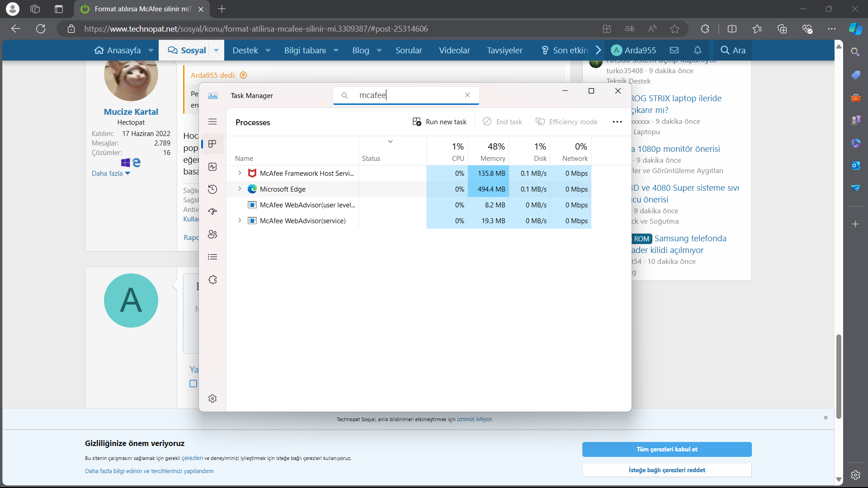Expand McAfee WebAdvisor(service) process row
This screenshot has width=868, height=488.
[240, 221]
